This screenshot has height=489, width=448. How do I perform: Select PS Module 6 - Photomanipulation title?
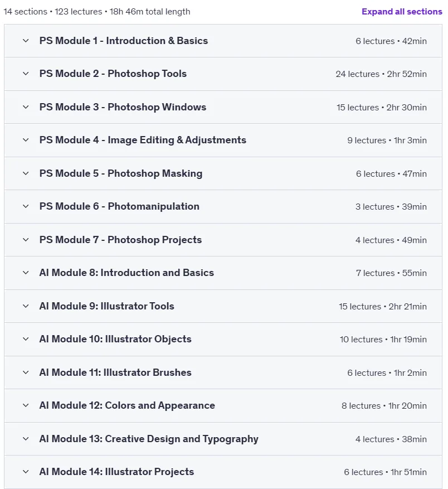(x=119, y=206)
